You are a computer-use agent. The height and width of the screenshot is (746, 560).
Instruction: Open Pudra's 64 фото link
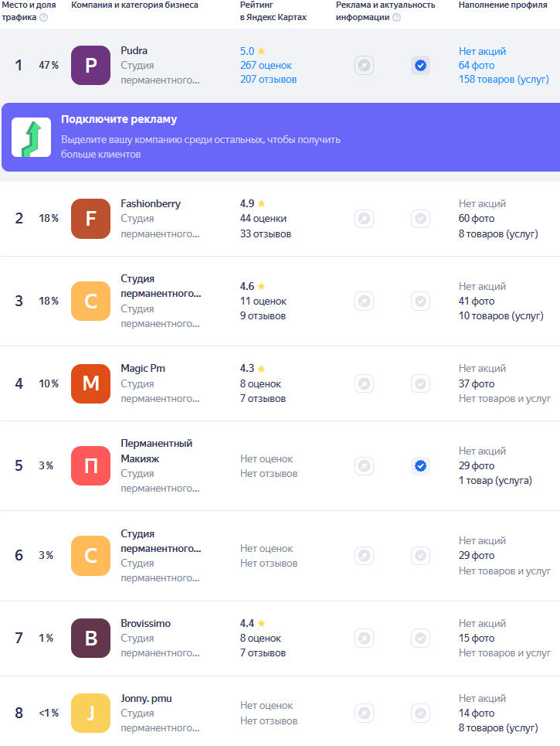point(477,65)
